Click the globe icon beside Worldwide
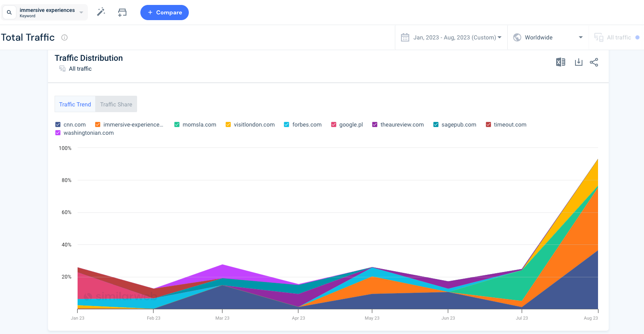This screenshot has width=644, height=334. tap(517, 37)
